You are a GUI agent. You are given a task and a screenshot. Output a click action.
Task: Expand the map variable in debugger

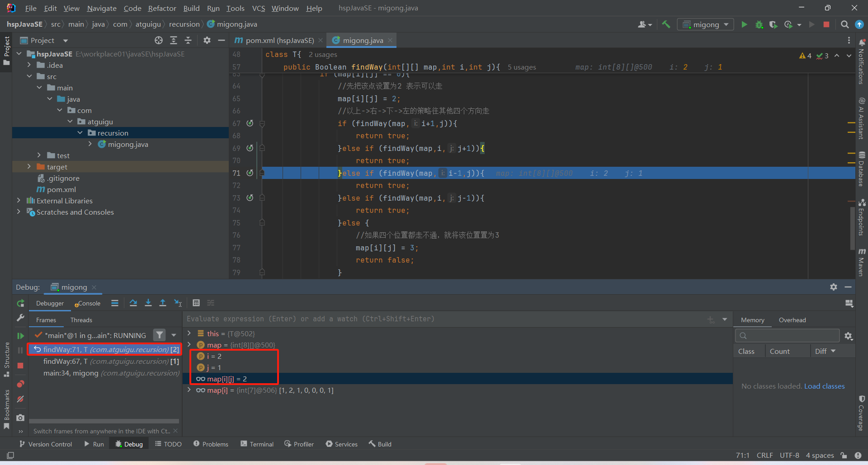point(189,345)
